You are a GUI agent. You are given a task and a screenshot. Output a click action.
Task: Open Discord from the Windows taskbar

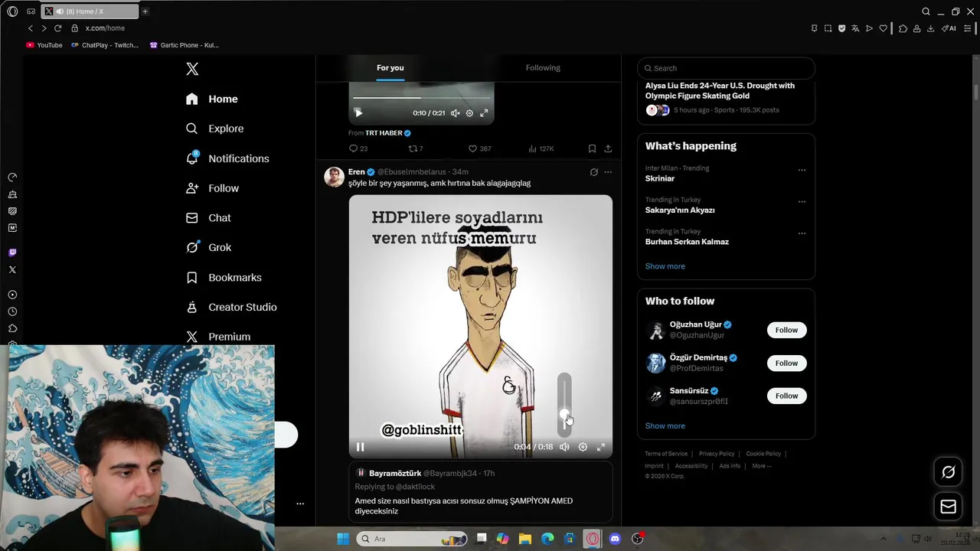615,539
